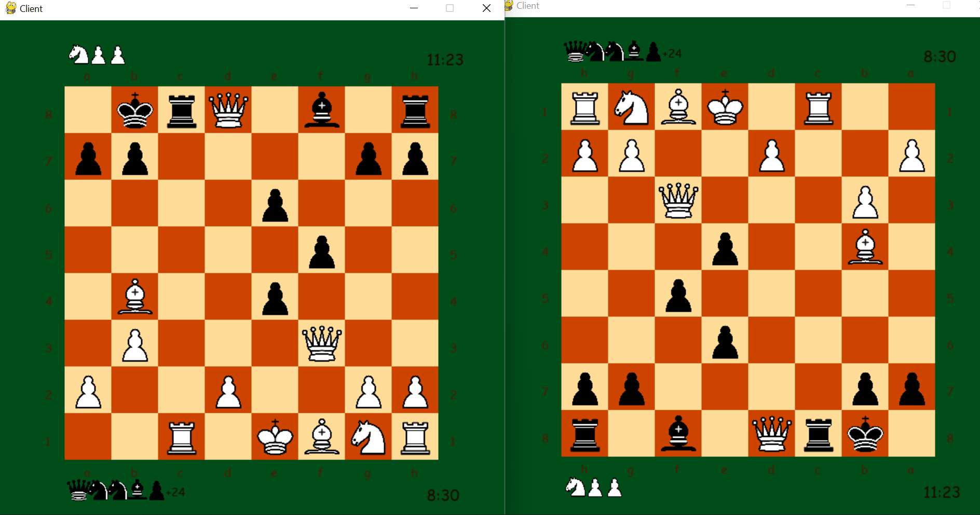Choose white bishop on b4 in left board
Screen dimensions: 980x515
coord(135,297)
